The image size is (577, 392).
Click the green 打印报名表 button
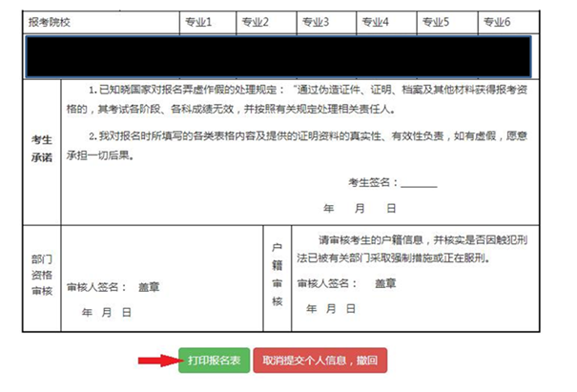pos(214,361)
